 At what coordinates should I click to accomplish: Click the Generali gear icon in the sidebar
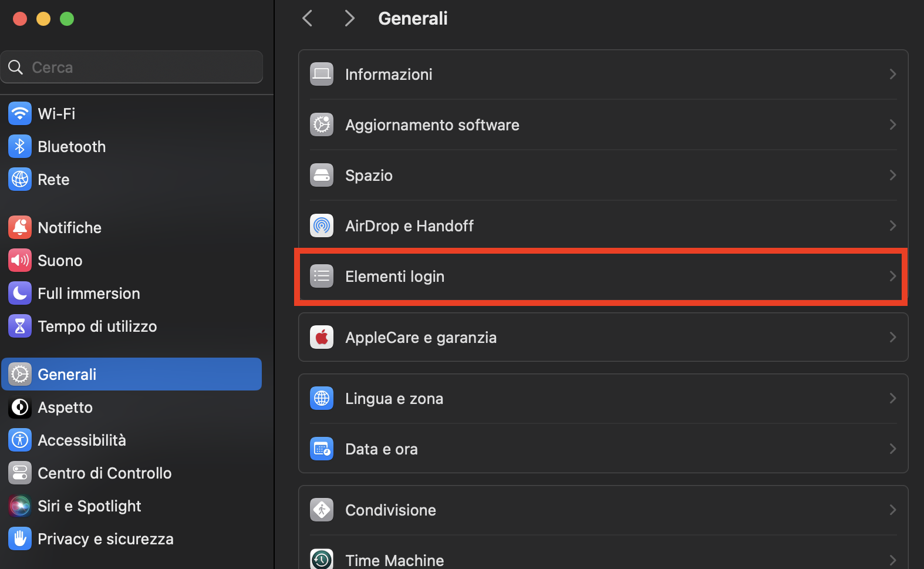tap(20, 374)
